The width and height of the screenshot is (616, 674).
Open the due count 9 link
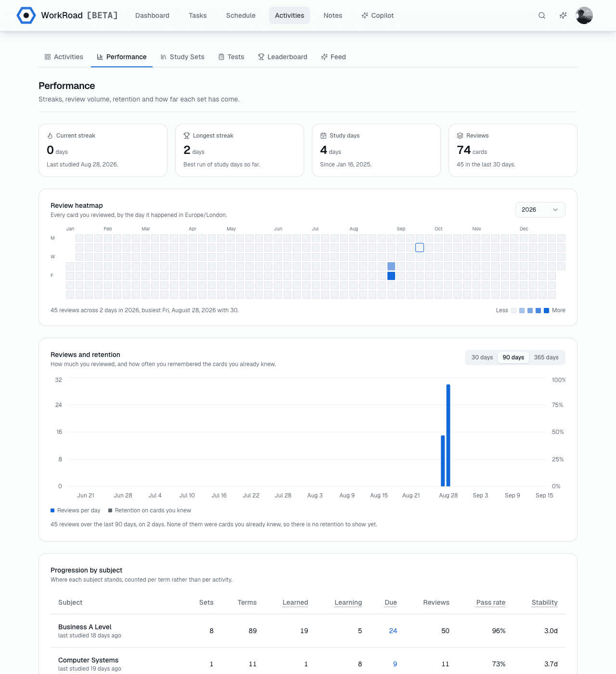coord(395,664)
